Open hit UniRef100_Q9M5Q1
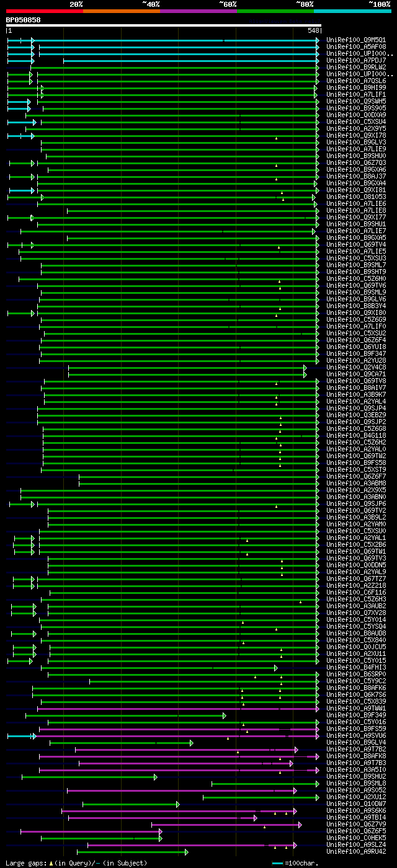 coord(357,40)
